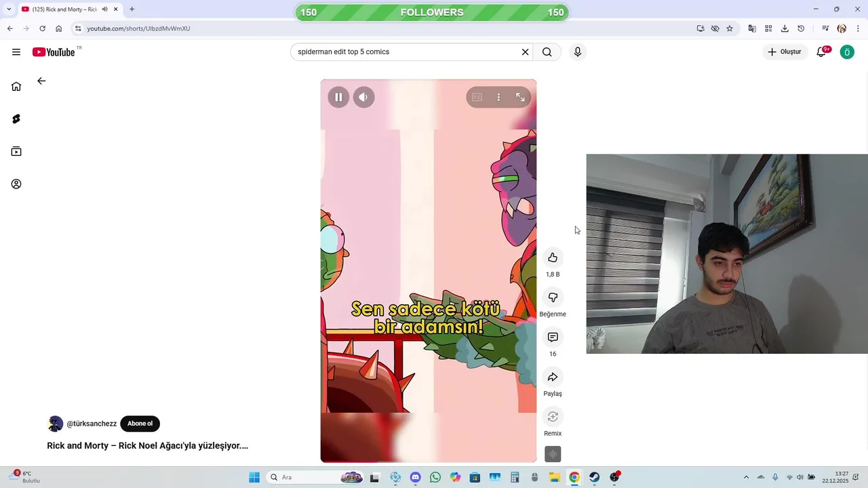Mute the tab via its speaker icon

coord(104,9)
